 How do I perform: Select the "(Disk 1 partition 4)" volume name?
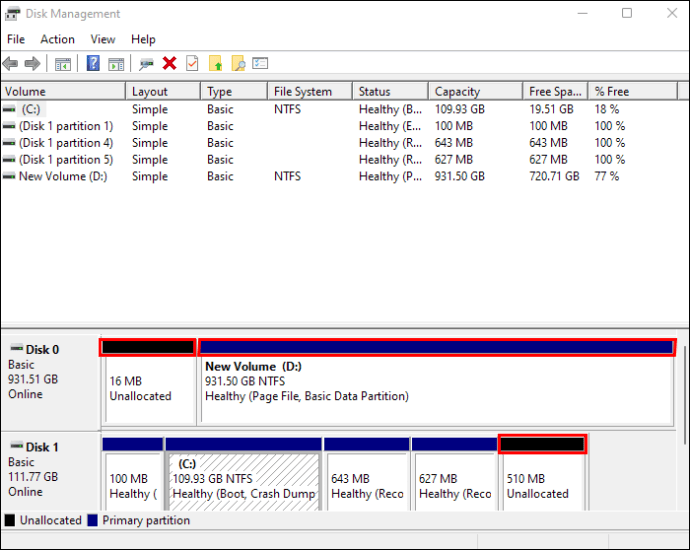pyautogui.click(x=66, y=143)
